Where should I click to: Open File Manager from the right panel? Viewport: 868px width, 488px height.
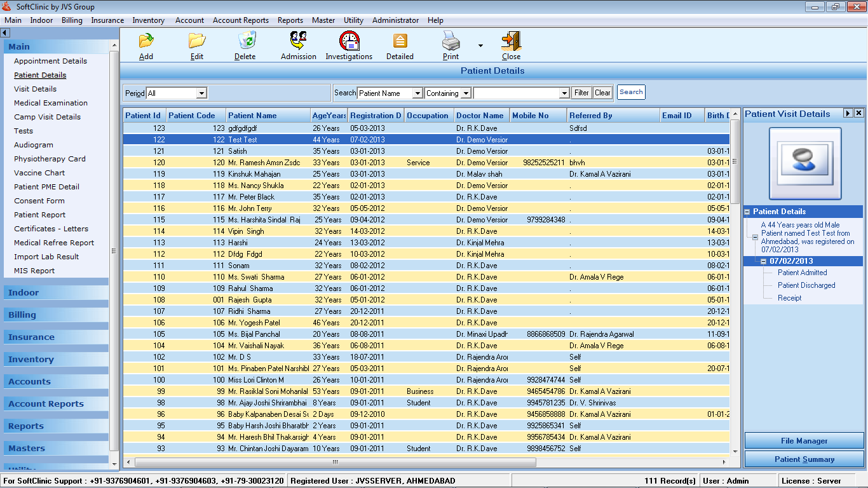click(803, 440)
